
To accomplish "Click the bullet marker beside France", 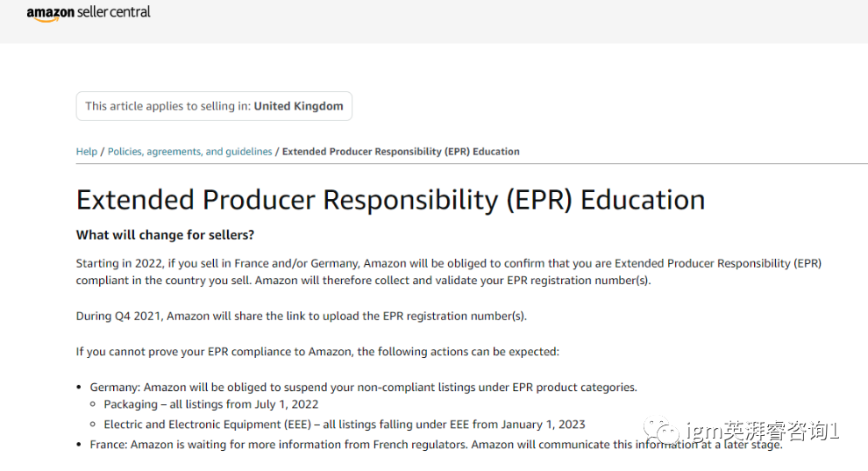I will point(81,445).
